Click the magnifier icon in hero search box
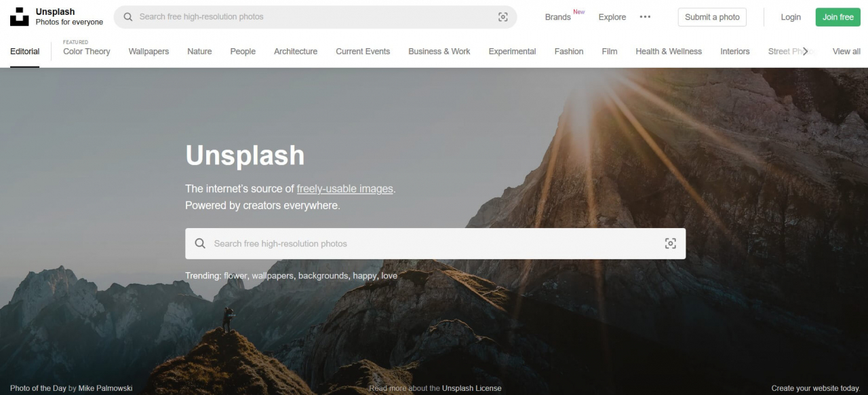This screenshot has height=395, width=868. (x=200, y=244)
